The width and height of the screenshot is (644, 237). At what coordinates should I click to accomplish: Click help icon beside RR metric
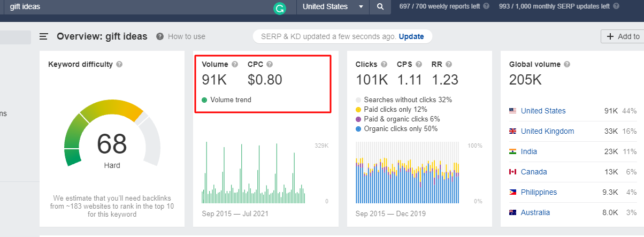[x=448, y=64]
